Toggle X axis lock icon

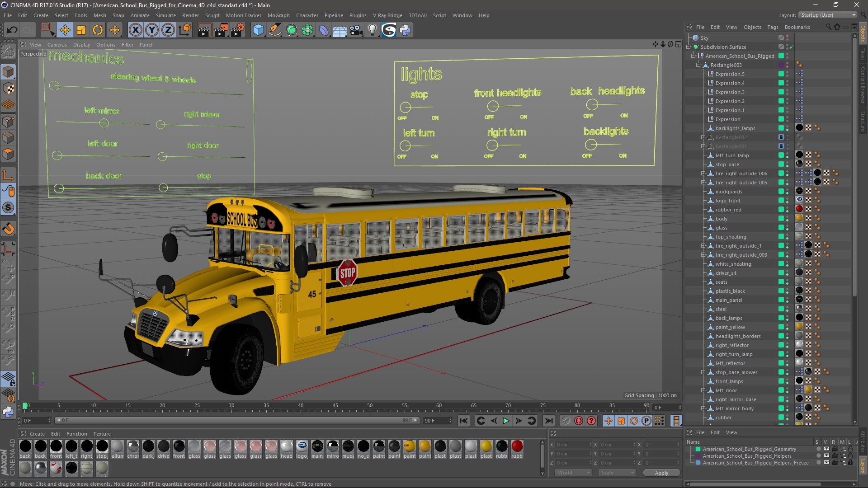tap(135, 30)
